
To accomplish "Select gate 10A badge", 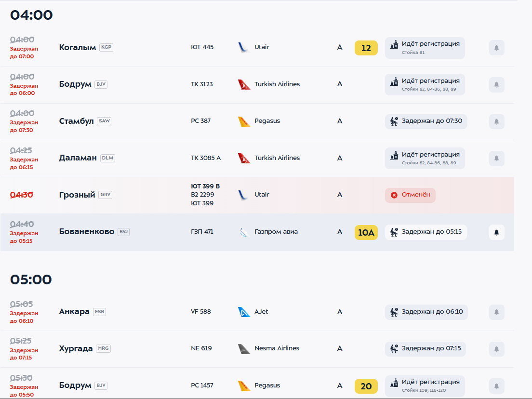I will tap(366, 232).
